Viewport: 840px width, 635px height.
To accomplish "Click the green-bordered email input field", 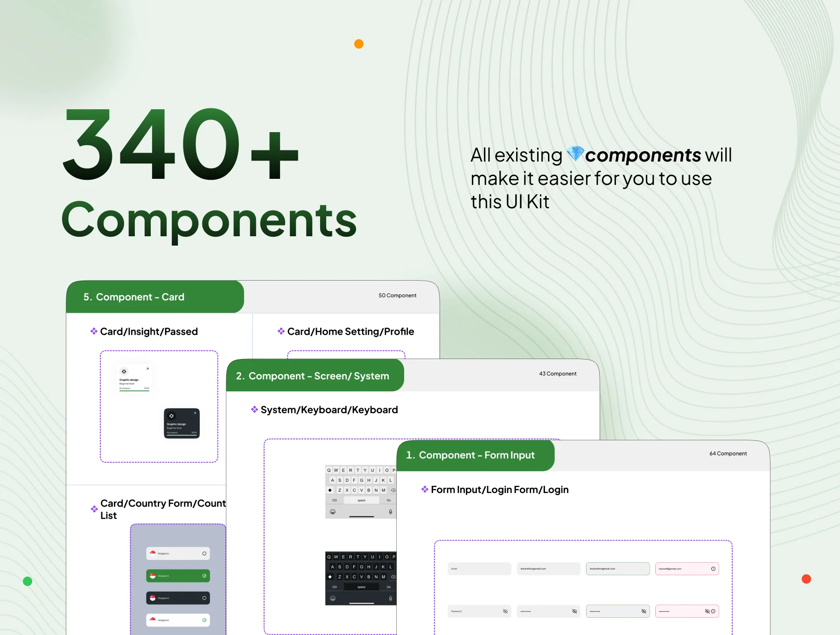I will 618,569.
